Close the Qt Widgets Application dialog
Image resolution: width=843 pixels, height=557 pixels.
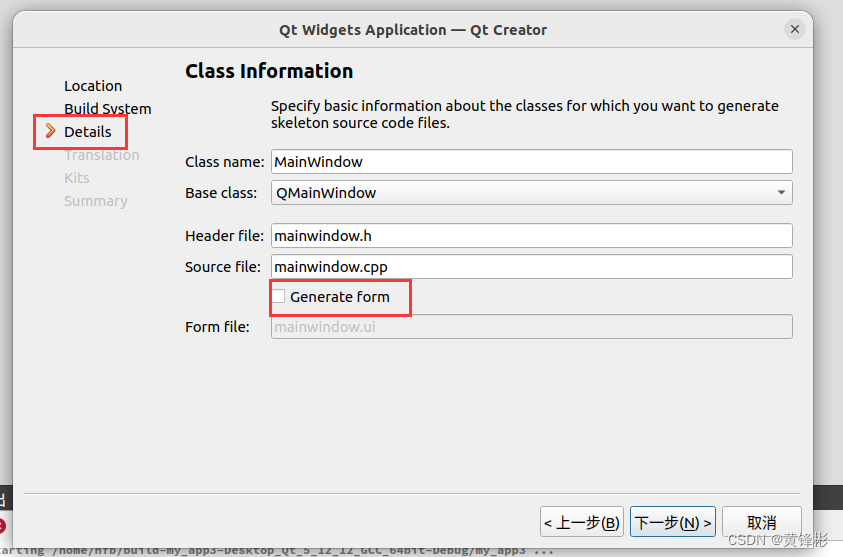pyautogui.click(x=795, y=29)
